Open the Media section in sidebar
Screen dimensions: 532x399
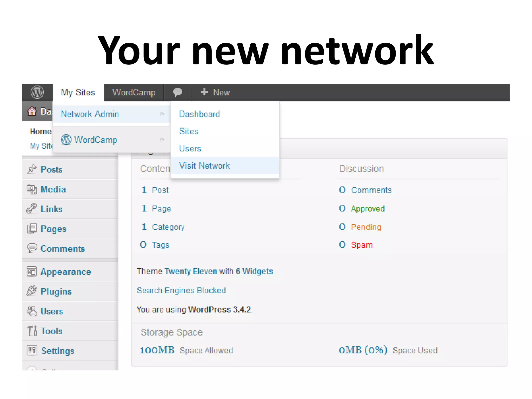tap(53, 189)
